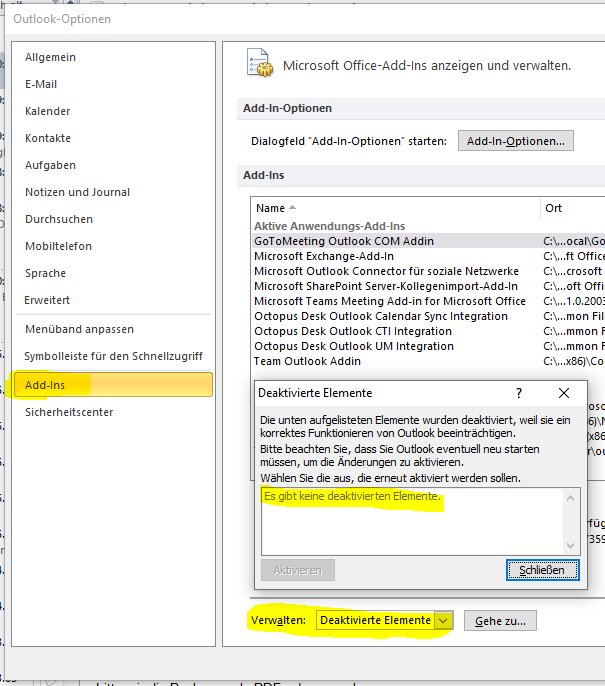605x686 pixels.
Task: Click the Schließen button
Action: 542,570
